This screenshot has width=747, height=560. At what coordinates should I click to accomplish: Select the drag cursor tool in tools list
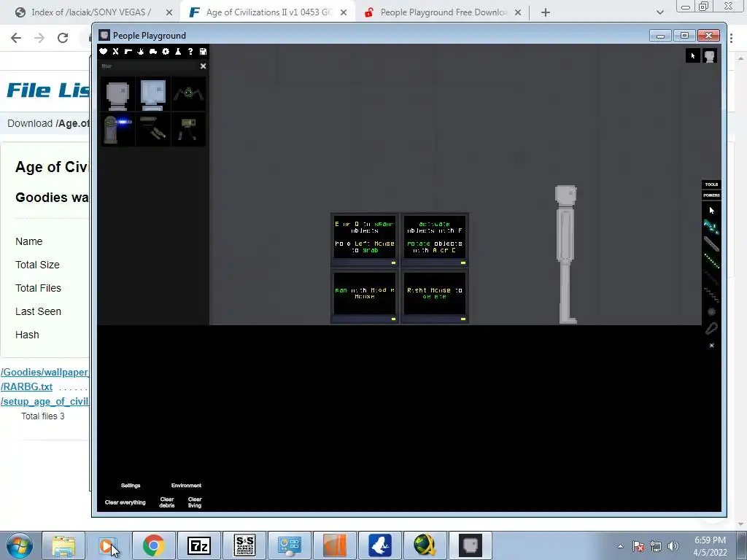[711, 210]
